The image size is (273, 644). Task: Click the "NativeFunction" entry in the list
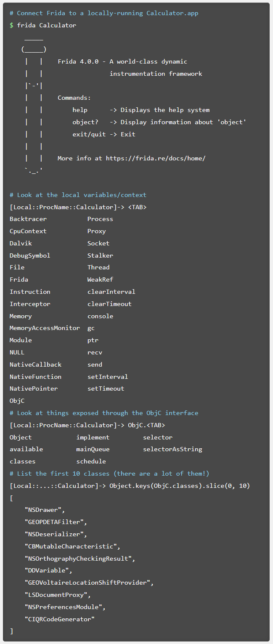tap(35, 377)
